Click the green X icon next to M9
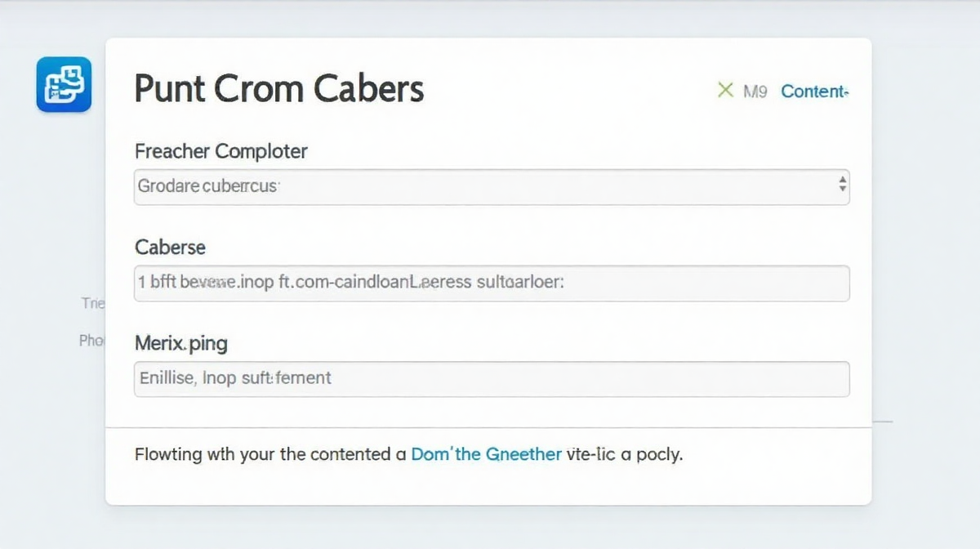 (724, 91)
